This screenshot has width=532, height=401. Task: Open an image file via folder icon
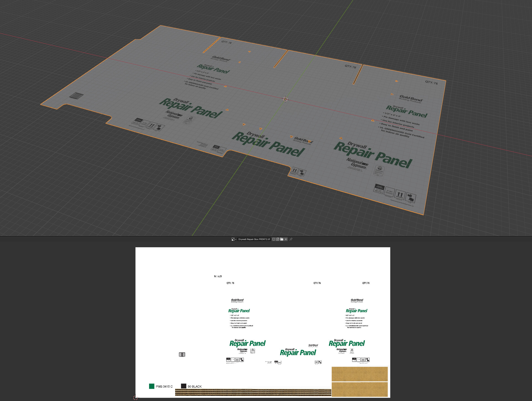[x=282, y=239]
